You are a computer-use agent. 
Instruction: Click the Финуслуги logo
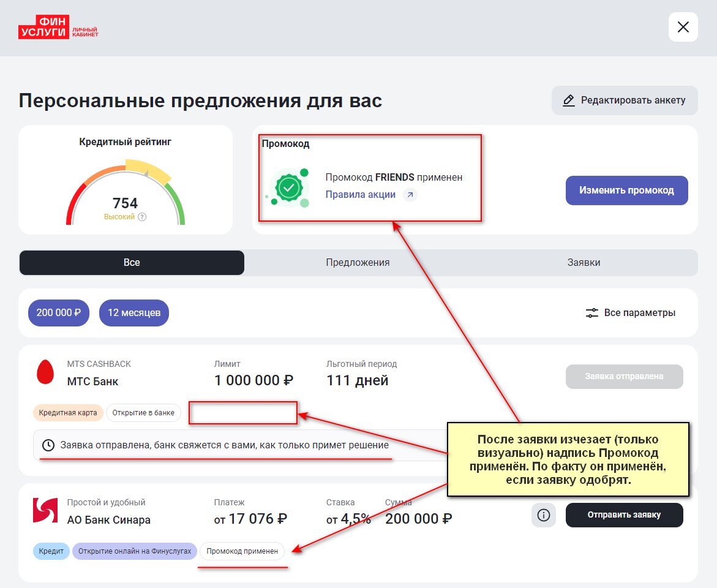click(x=58, y=27)
